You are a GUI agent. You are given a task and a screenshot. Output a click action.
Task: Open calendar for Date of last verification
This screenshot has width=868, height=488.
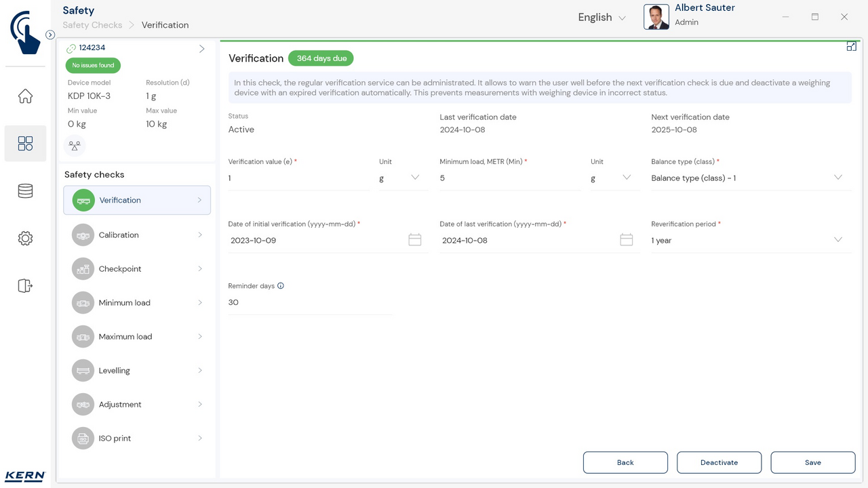(626, 240)
